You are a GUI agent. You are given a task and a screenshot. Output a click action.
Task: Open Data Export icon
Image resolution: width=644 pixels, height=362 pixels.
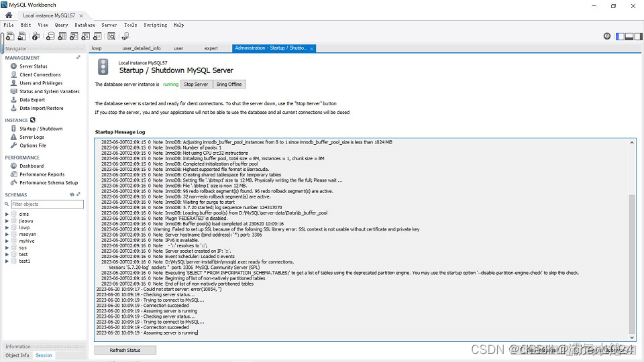[x=13, y=100]
